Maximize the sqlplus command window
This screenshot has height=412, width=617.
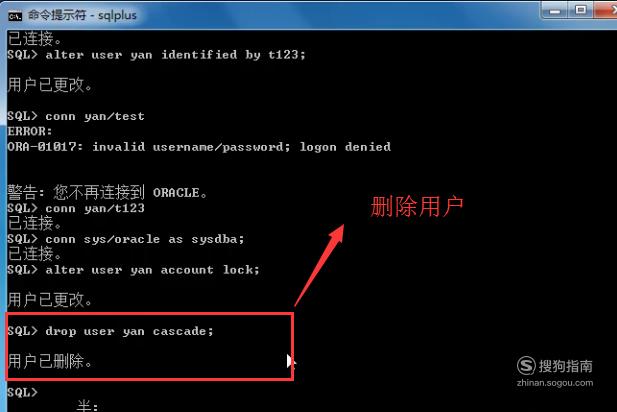581,10
